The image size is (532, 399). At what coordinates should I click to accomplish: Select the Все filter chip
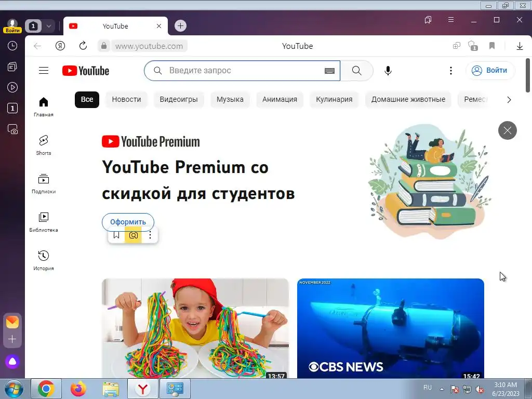[x=87, y=99]
